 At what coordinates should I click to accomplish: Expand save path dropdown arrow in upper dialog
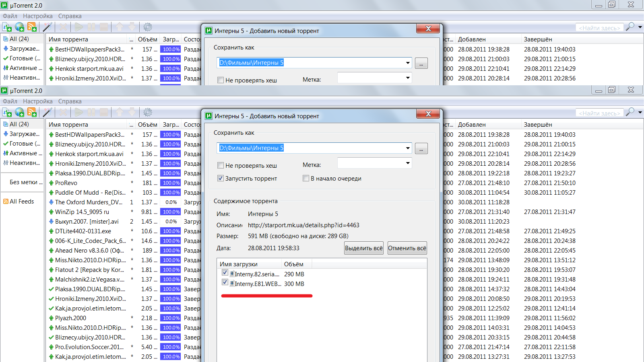tap(408, 63)
